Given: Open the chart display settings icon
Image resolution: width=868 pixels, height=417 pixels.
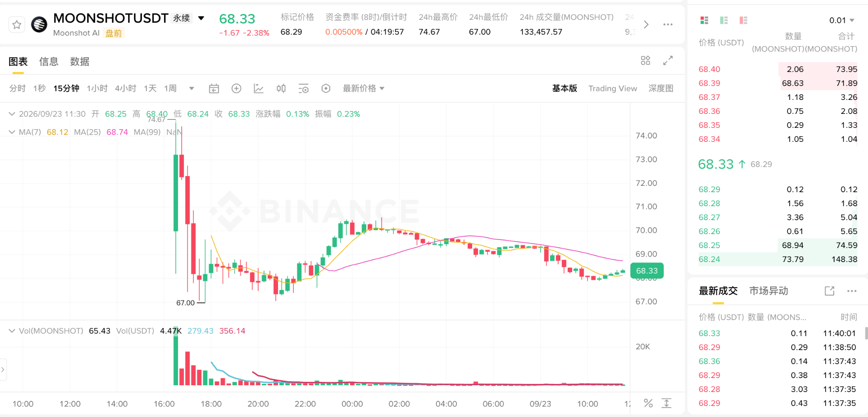Looking at the screenshot, I should pos(303,88).
